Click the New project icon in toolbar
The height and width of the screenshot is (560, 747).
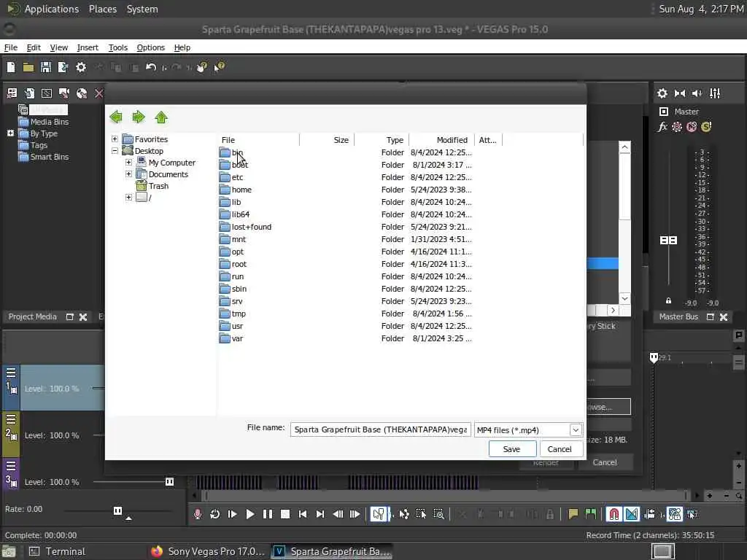click(11, 67)
